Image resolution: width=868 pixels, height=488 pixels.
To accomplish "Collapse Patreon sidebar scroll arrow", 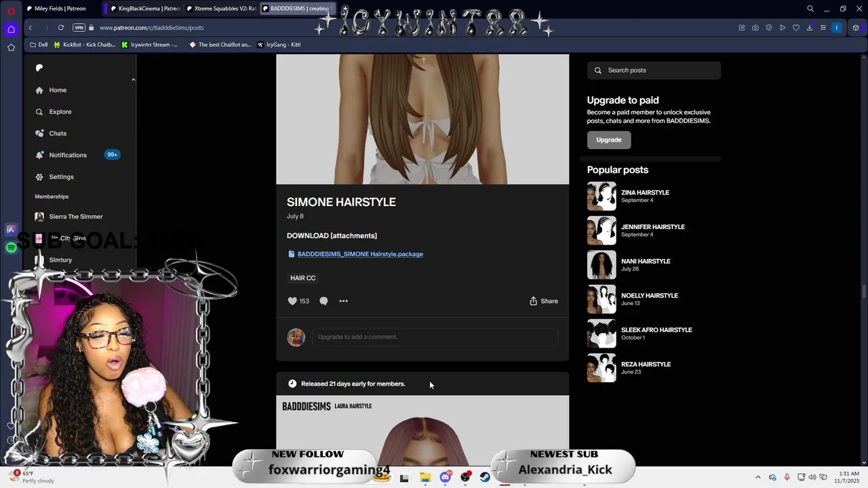I will coord(133,80).
